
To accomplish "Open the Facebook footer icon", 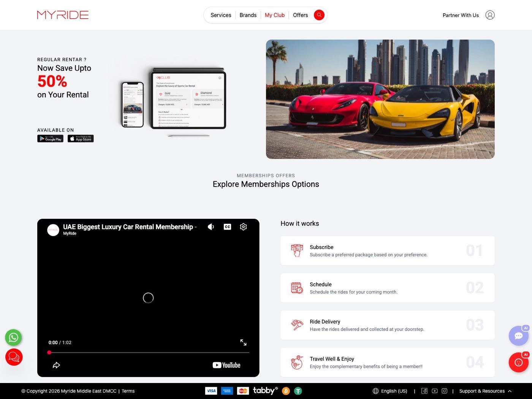I will (x=424, y=391).
